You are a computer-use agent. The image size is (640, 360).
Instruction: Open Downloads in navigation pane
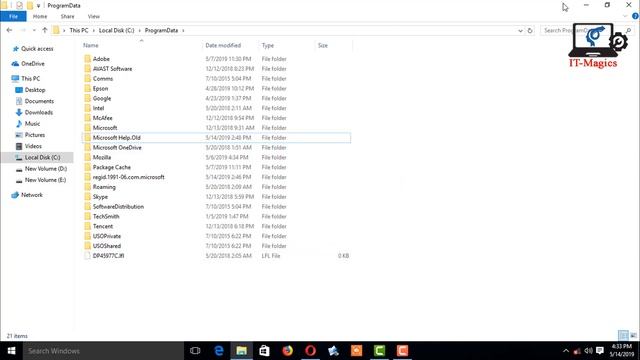point(38,112)
